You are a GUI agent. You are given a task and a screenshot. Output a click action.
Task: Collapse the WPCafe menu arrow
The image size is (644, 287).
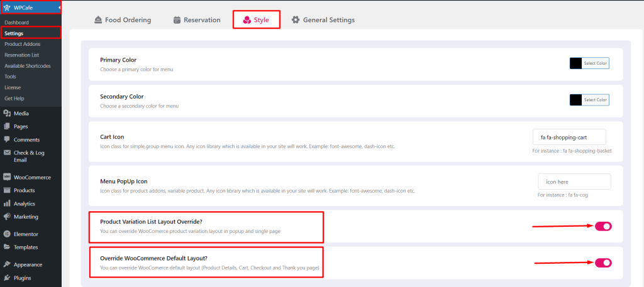(x=59, y=8)
